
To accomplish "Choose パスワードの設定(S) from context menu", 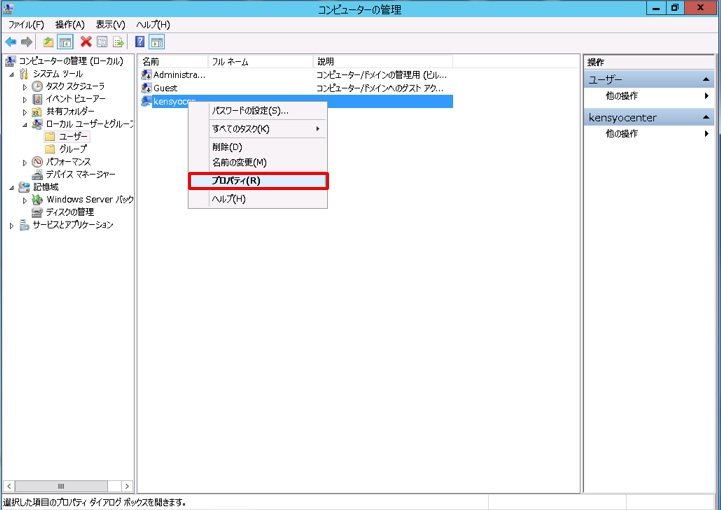I will (x=249, y=111).
